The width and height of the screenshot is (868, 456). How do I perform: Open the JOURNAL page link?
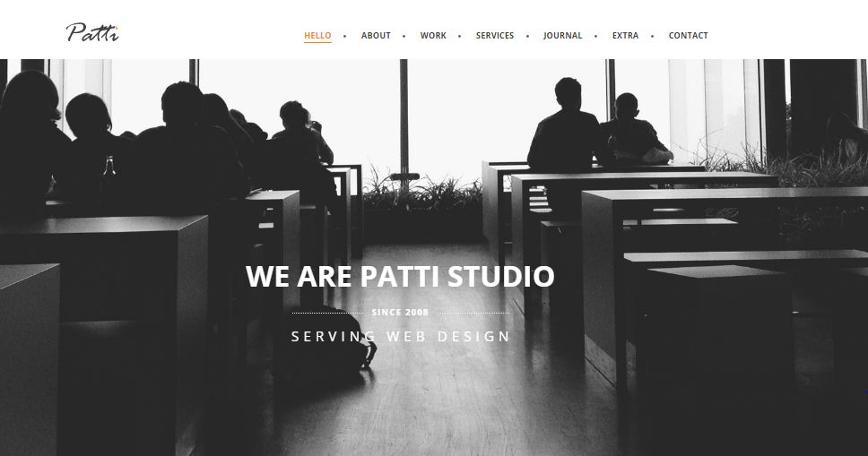563,36
